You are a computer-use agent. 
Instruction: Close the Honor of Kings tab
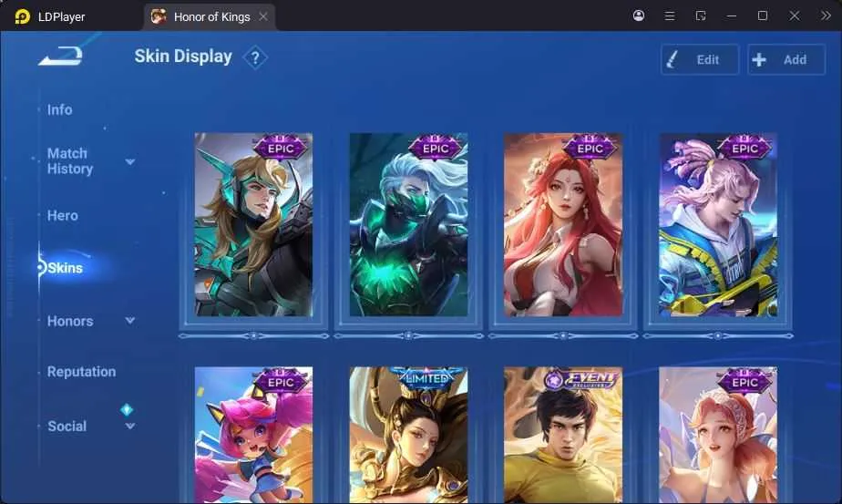pyautogui.click(x=263, y=16)
